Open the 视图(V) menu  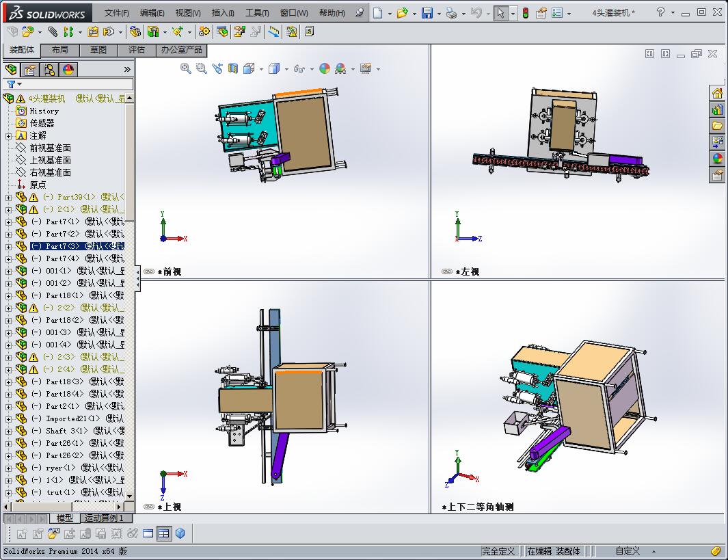188,13
